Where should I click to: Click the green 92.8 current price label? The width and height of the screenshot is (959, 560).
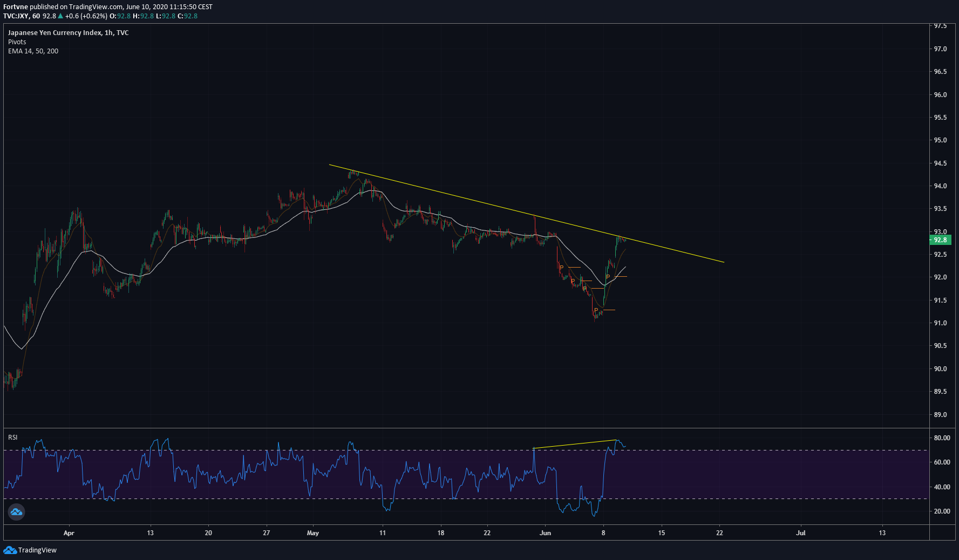click(x=940, y=240)
